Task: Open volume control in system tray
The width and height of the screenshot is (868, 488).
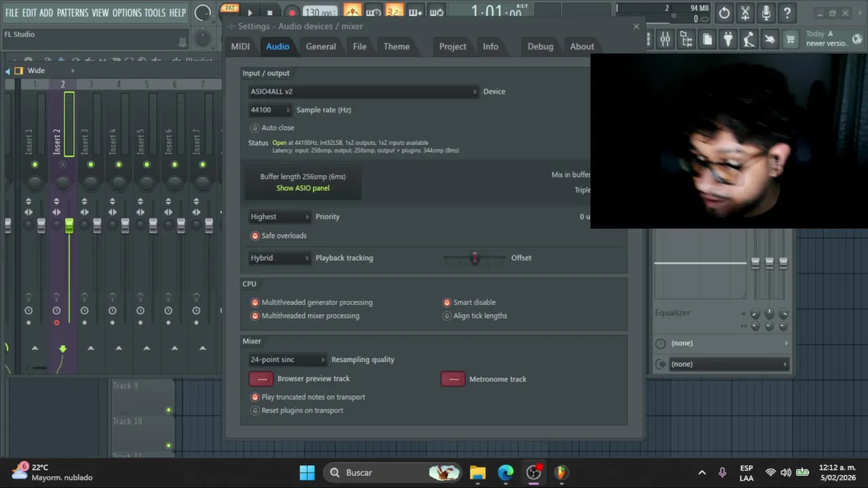Action: pyautogui.click(x=785, y=472)
